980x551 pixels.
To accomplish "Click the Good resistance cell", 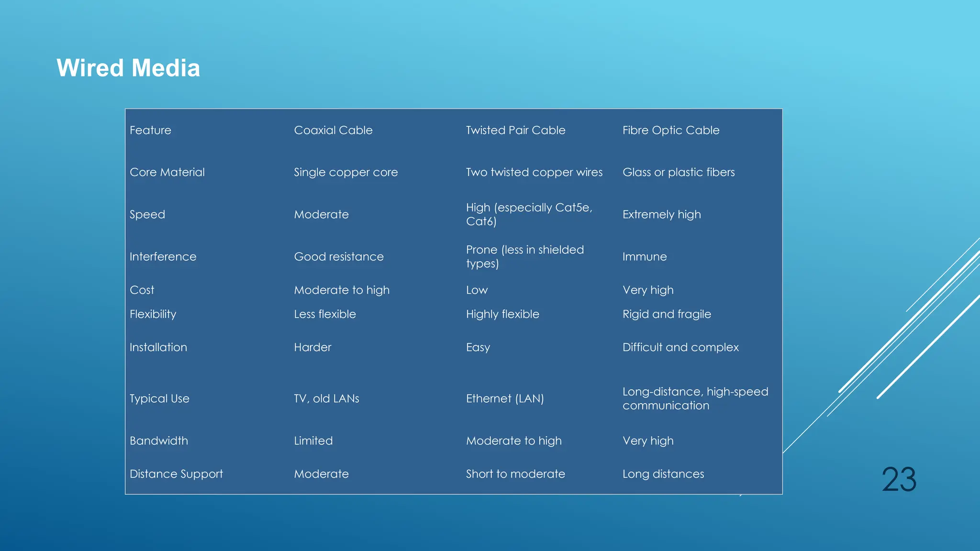I will tap(339, 257).
